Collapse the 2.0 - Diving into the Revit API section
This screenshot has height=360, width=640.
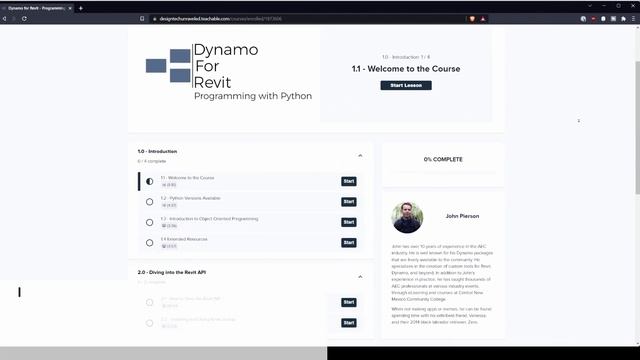pos(360,277)
